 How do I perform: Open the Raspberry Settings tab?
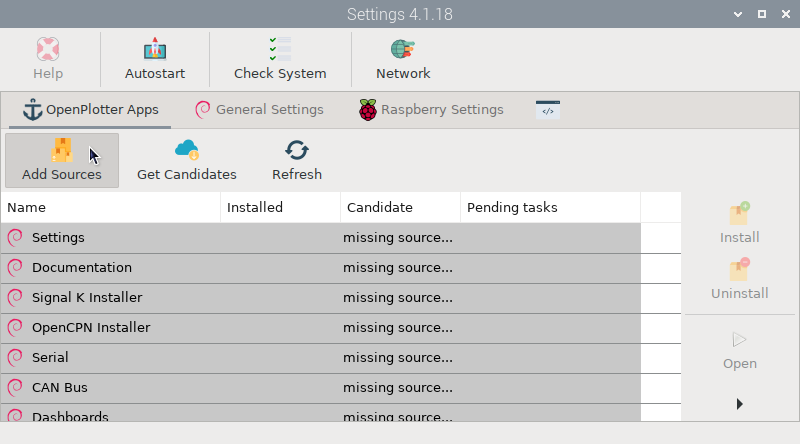pos(432,110)
